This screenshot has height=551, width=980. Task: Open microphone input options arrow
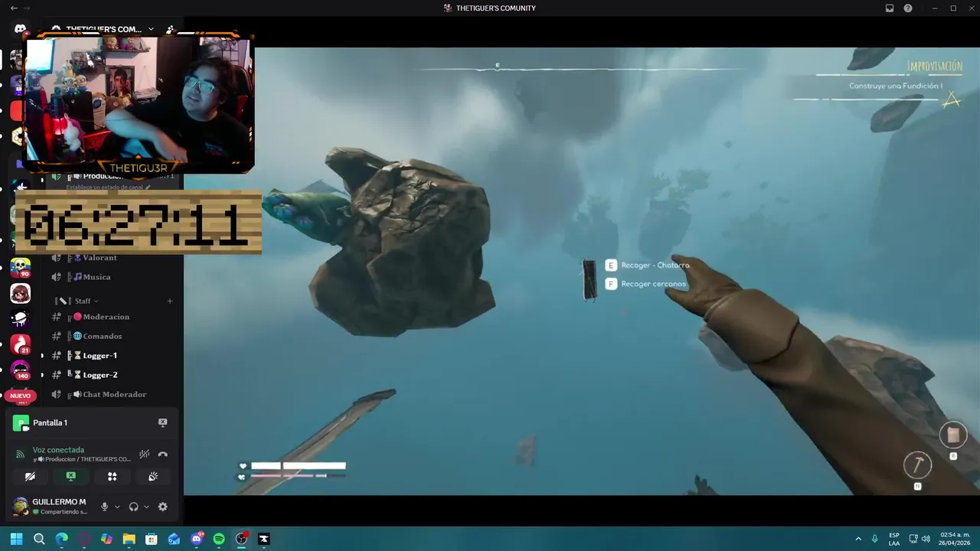(x=117, y=507)
